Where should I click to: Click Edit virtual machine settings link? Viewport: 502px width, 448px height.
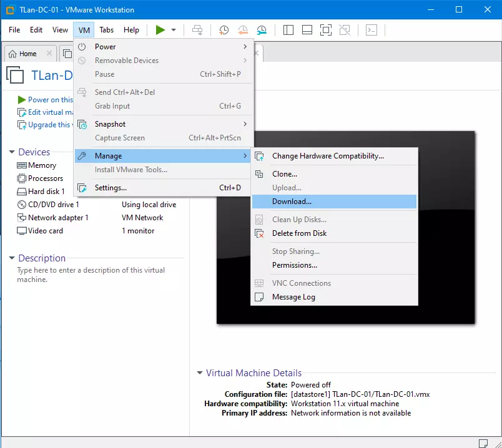[x=51, y=112]
